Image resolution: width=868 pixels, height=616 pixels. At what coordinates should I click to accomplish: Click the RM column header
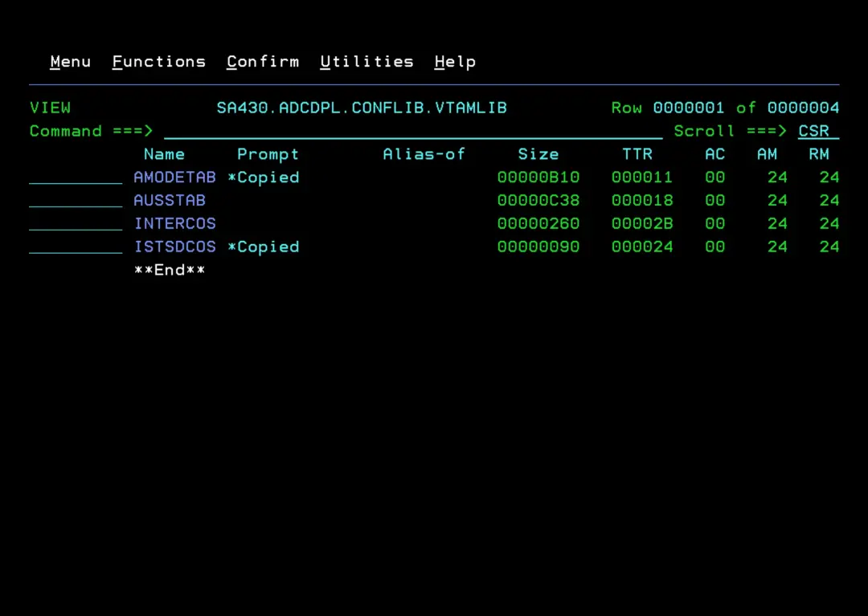819,154
